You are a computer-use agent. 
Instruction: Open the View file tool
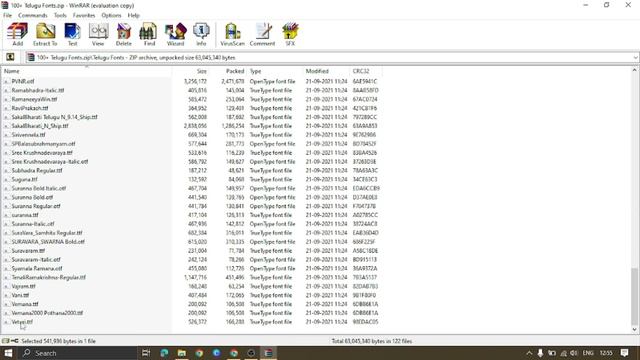pos(98,34)
